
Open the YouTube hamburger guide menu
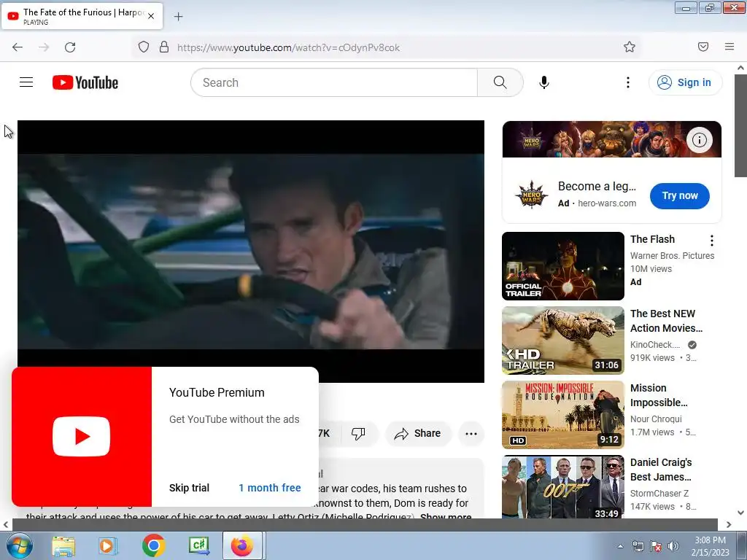click(26, 82)
